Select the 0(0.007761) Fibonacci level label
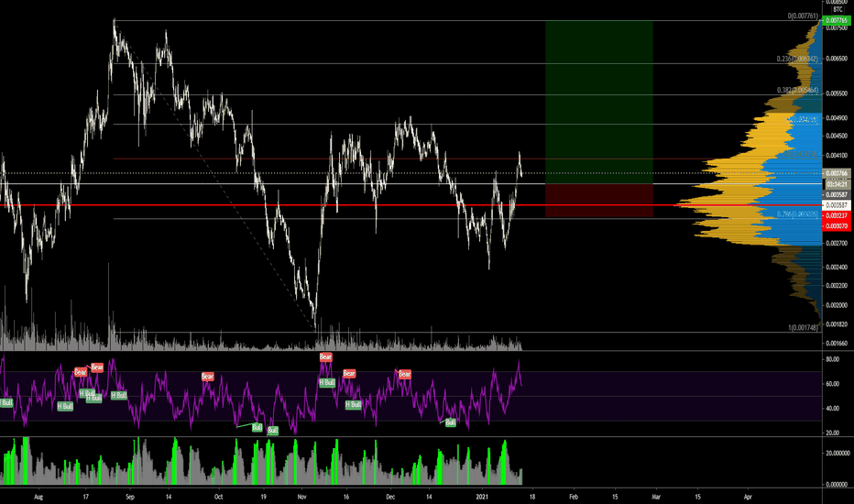The width and height of the screenshot is (854, 504). coord(803,16)
